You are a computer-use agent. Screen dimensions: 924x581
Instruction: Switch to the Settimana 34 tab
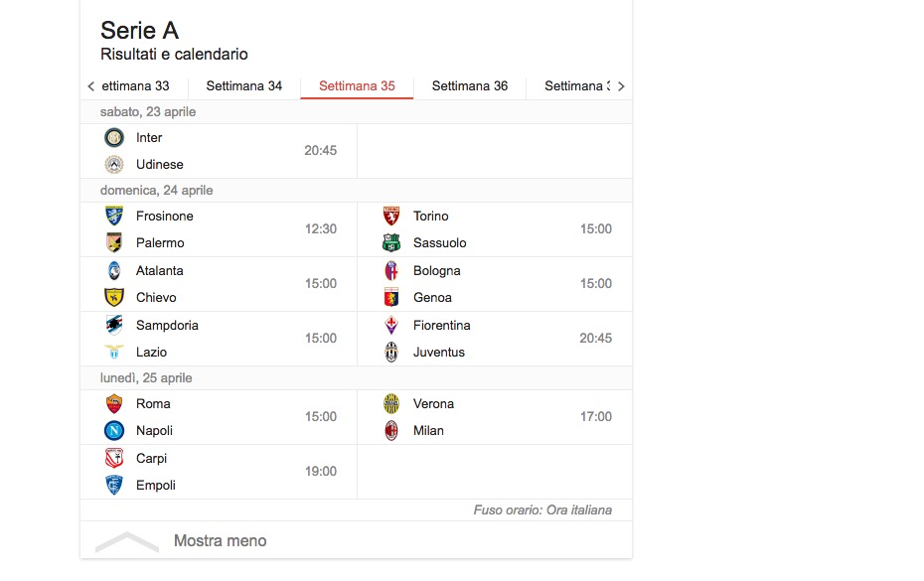pos(244,86)
